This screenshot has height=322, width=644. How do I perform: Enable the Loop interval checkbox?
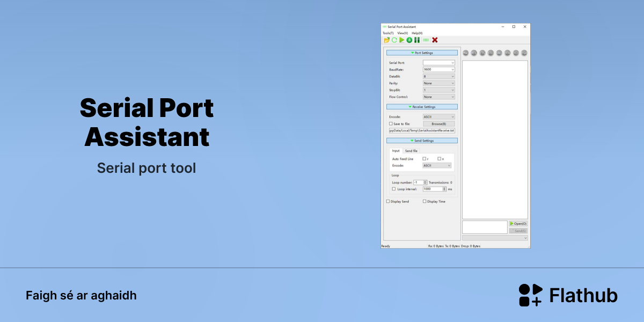(x=394, y=189)
